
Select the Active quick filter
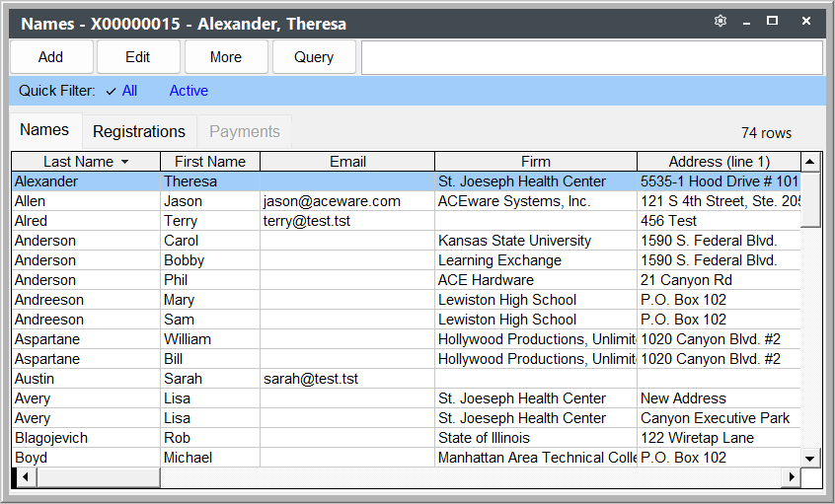189,91
